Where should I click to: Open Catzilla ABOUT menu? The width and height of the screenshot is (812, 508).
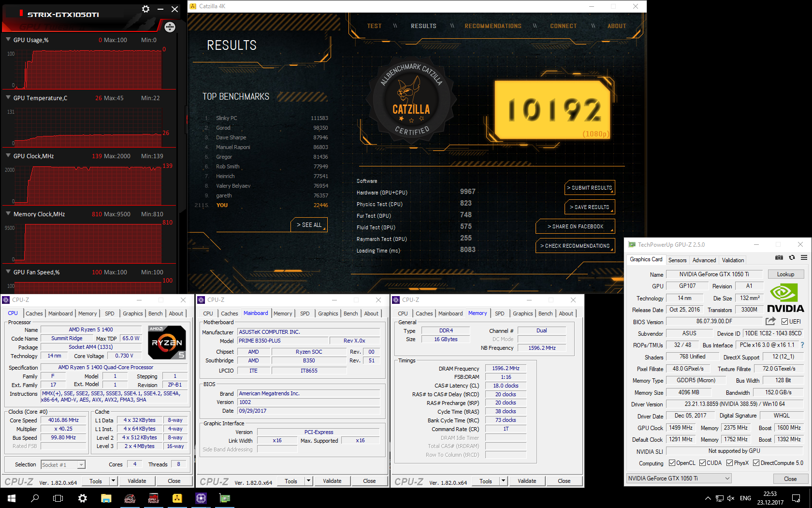[617, 26]
